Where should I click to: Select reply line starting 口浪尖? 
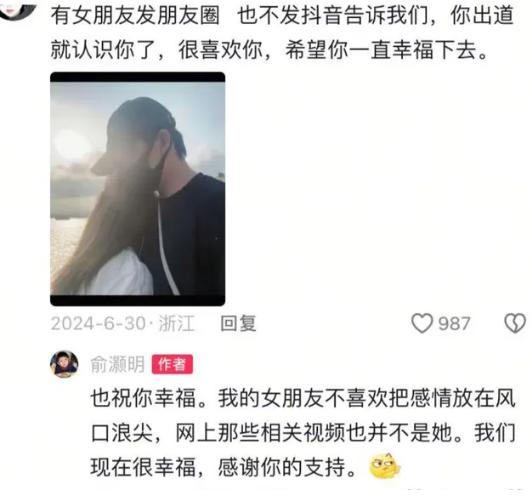pos(303,433)
